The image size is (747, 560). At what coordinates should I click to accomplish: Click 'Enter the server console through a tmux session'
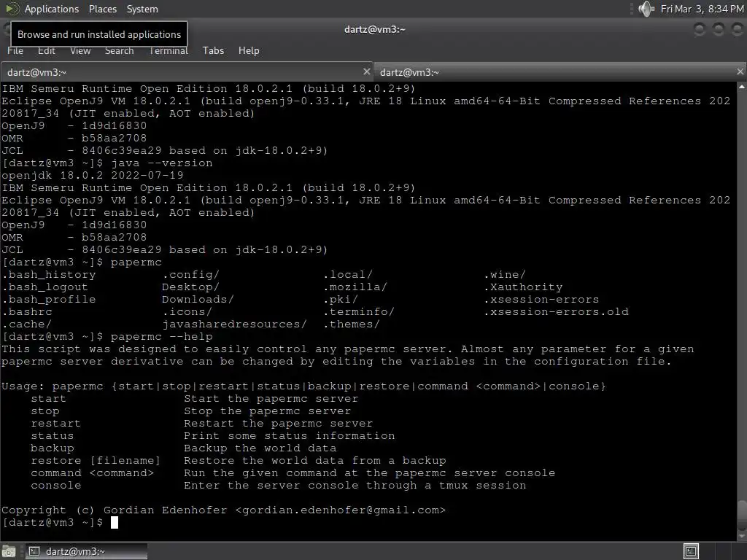coord(355,485)
